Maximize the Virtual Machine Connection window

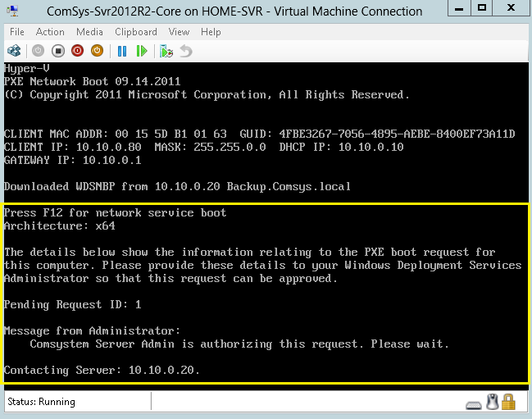[481, 8]
